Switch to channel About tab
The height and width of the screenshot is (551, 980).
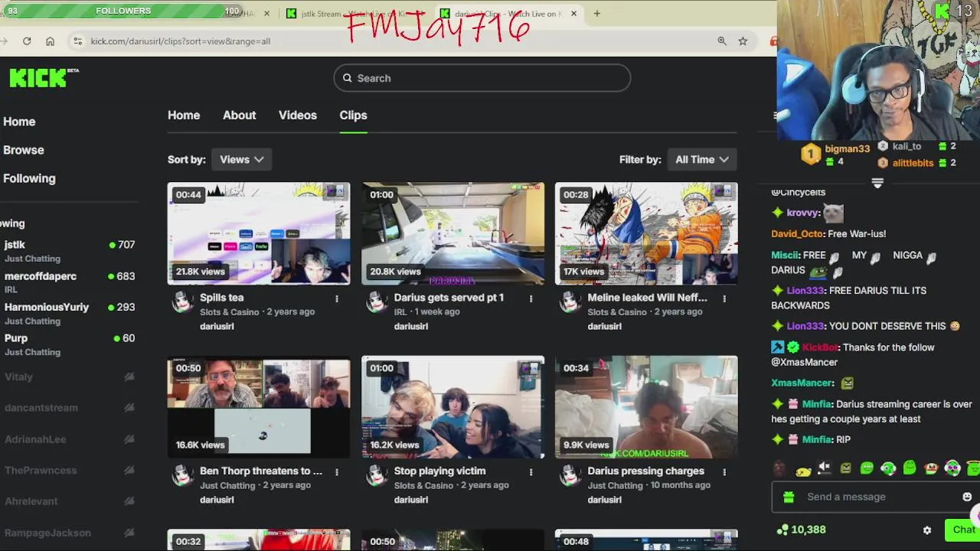click(x=239, y=115)
